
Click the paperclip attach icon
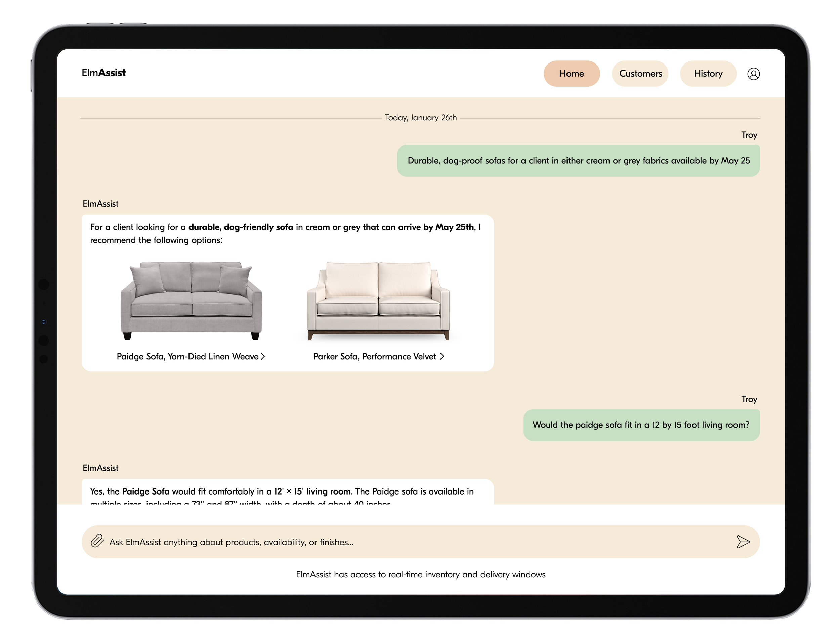[97, 541]
